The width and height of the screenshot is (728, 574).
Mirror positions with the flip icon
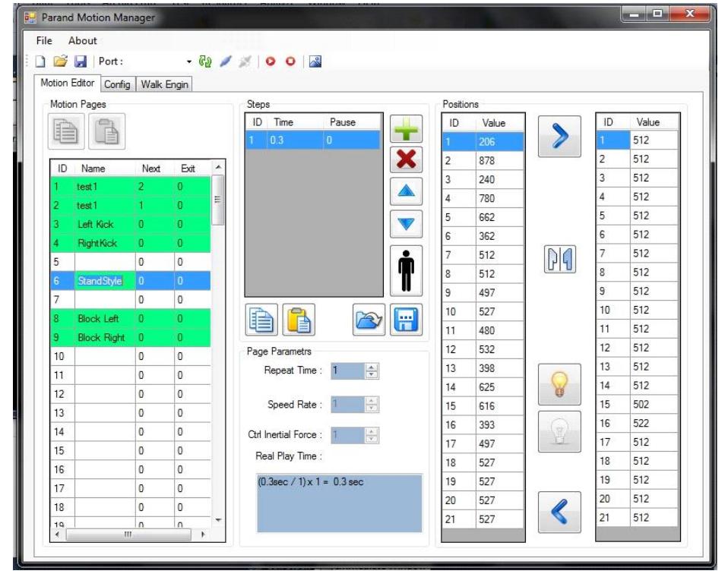click(x=560, y=260)
